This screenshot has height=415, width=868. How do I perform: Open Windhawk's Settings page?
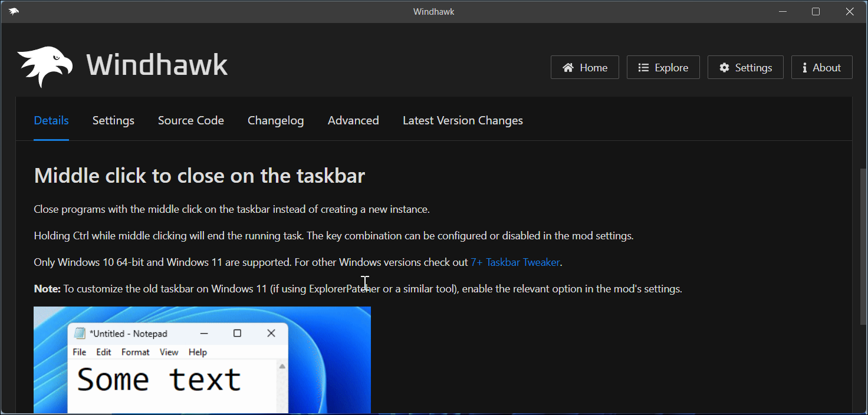(745, 67)
